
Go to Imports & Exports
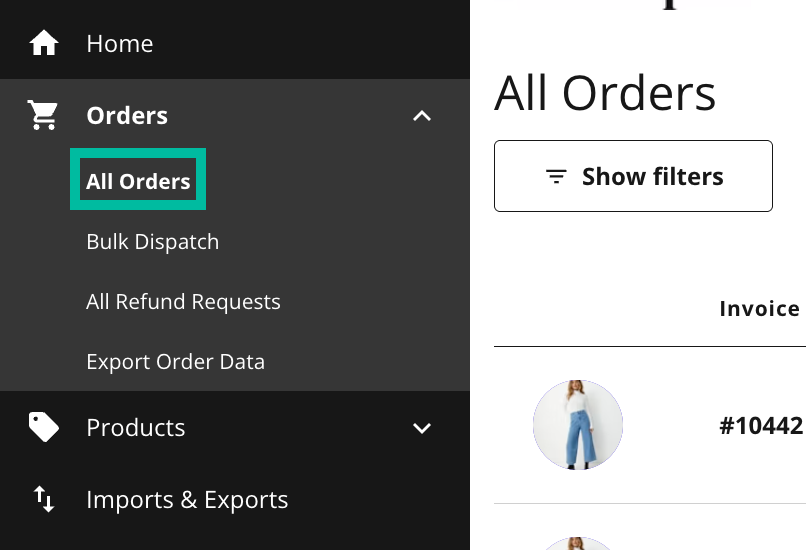point(187,500)
